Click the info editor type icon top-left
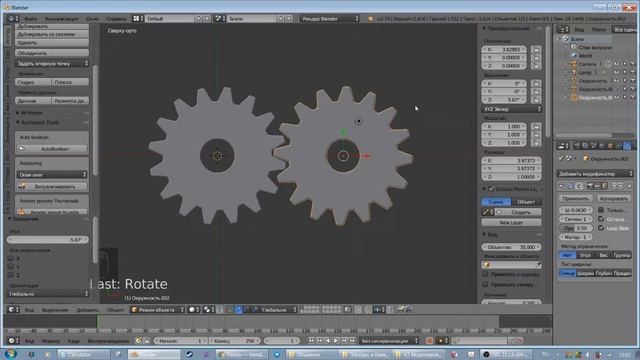Screen dimensions: 640x360 coord(13,19)
